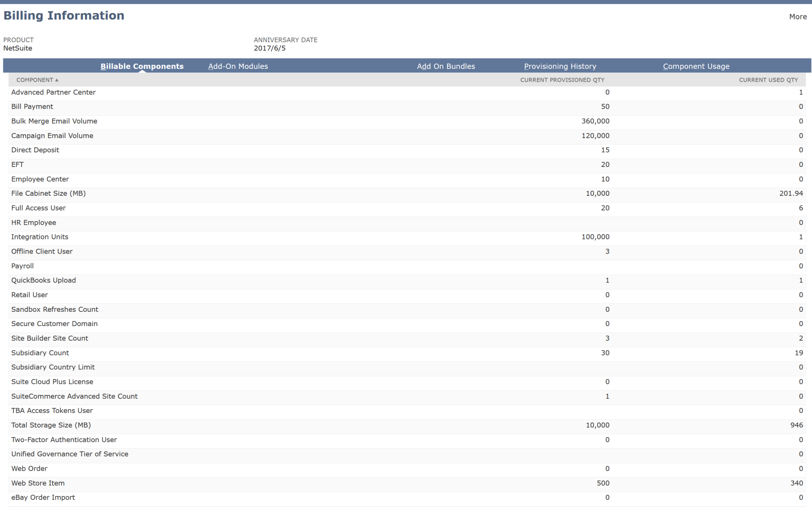This screenshot has height=515, width=812.
Task: Click Site Builder Site Count component
Action: [x=50, y=338]
